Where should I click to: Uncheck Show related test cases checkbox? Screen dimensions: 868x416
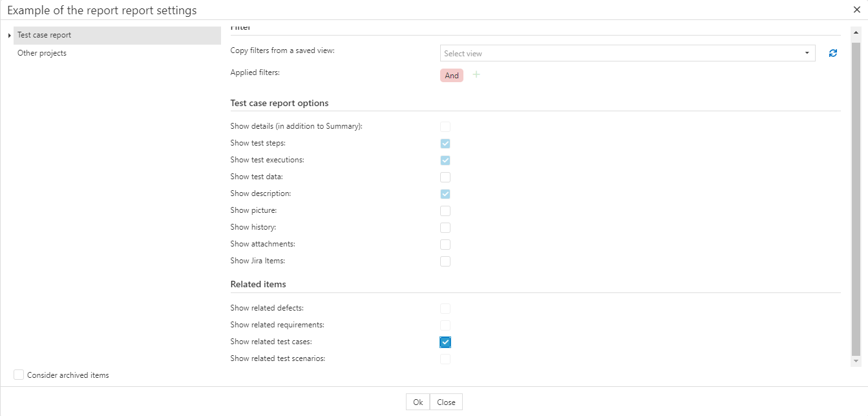click(445, 342)
